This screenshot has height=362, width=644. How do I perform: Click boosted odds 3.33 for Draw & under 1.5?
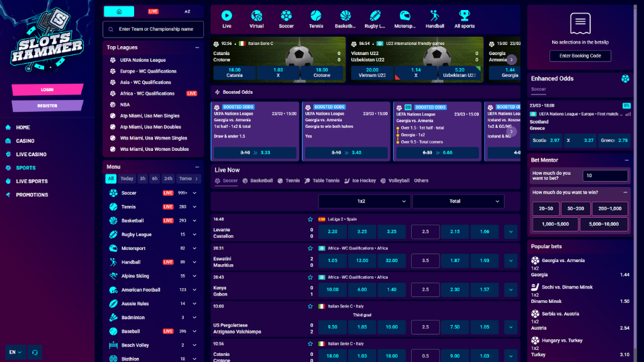click(255, 153)
